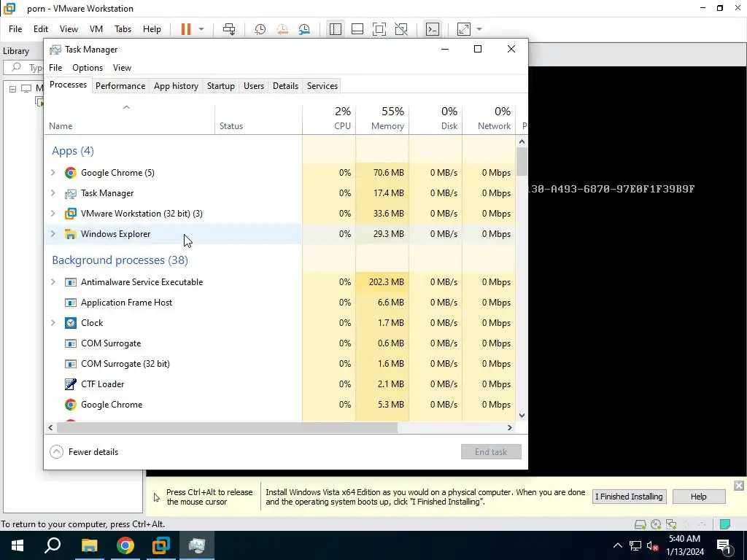747x560 pixels.
Task: Open VMware Help menu
Action: [152, 29]
